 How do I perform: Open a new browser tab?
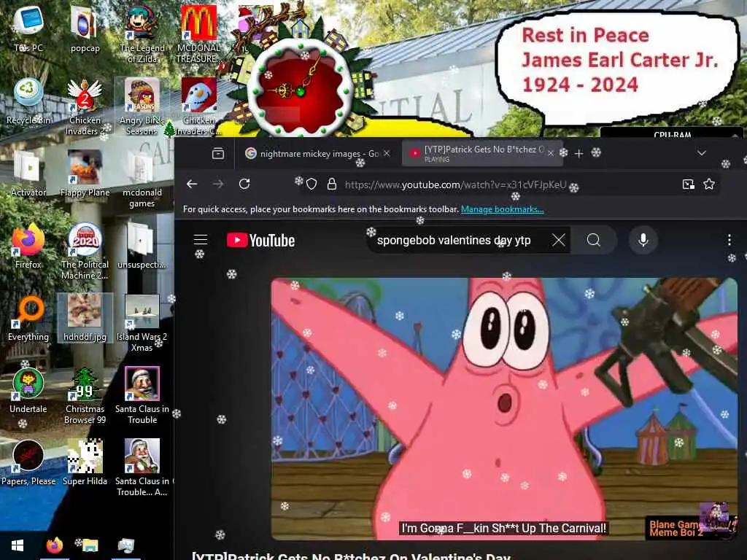tap(578, 153)
